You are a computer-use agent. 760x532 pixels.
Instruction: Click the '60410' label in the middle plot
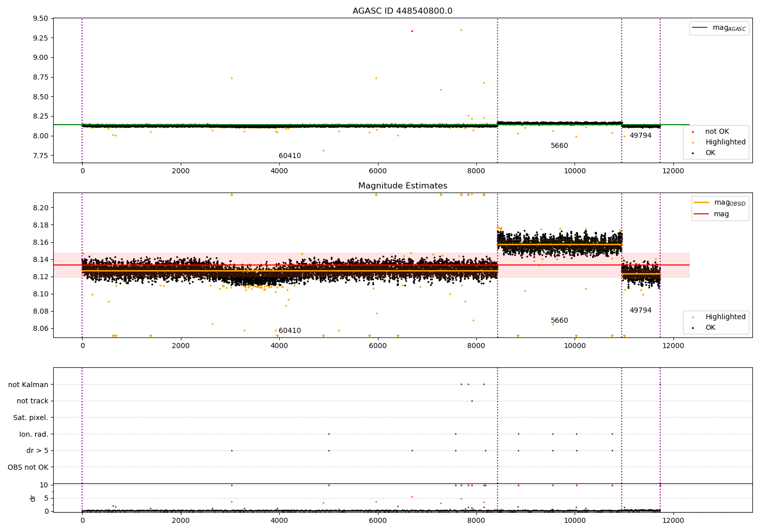[x=290, y=330]
